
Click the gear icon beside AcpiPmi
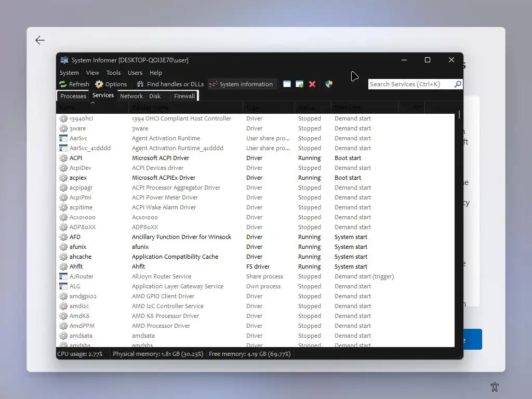[63, 197]
